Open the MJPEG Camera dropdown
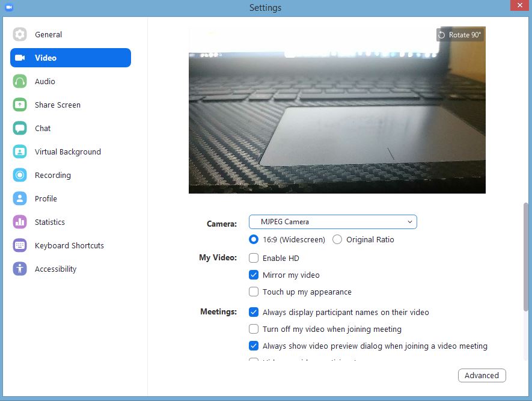Image resolution: width=532 pixels, height=401 pixels. (x=332, y=222)
